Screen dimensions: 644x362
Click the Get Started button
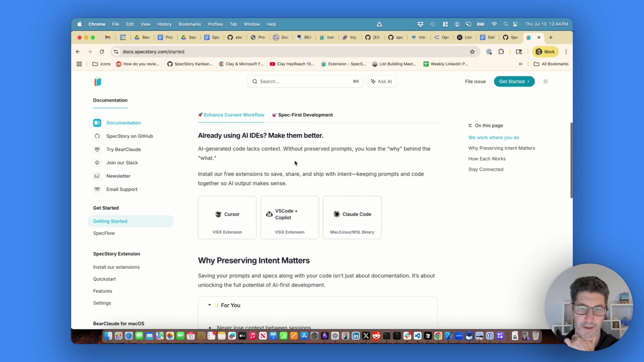(514, 81)
